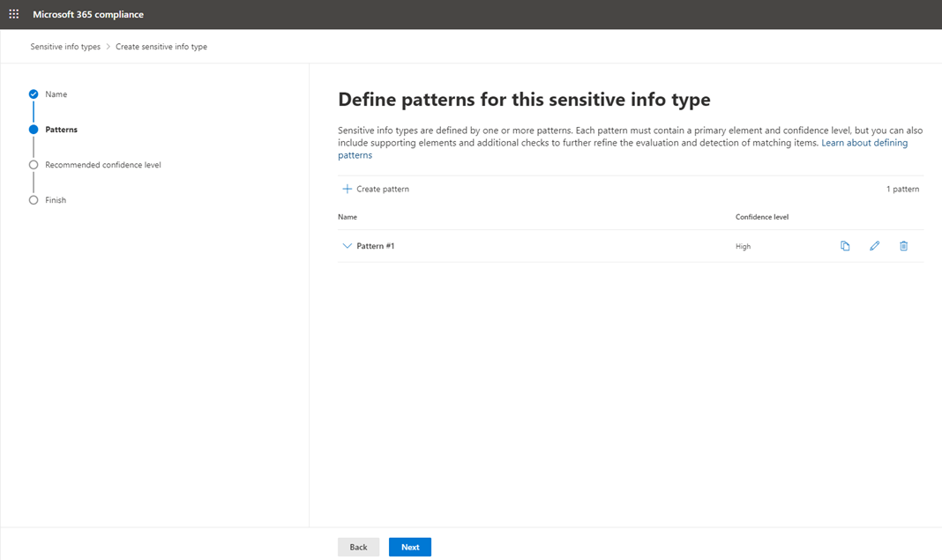Click the completed Name step checkmark
The image size is (942, 560).
[34, 94]
